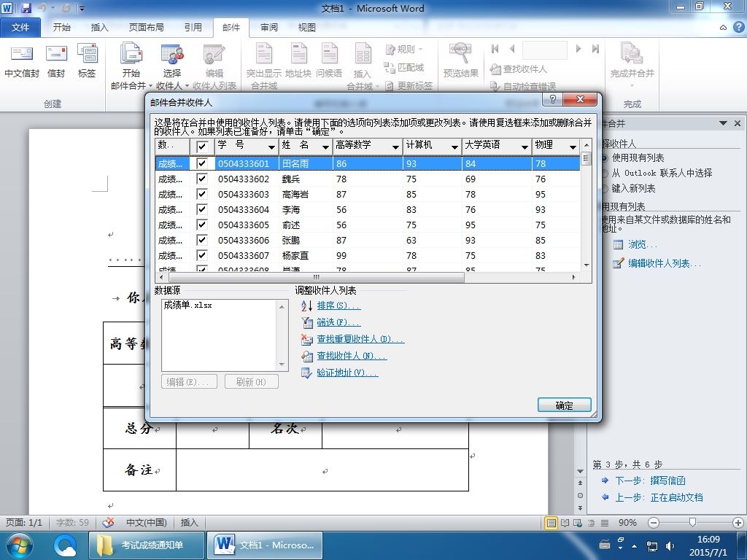Open the 学号 column dropdown arrow
Viewport: 747px width, 560px height.
pos(271,147)
